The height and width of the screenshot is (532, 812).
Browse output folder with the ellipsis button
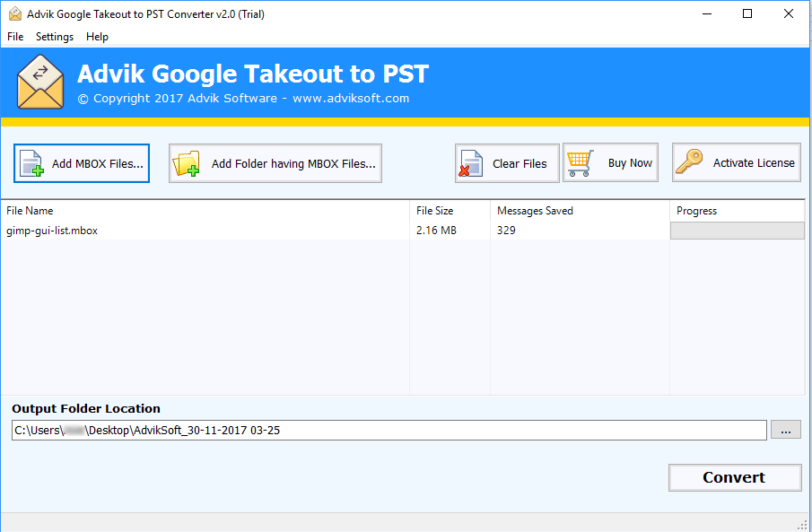tap(786, 430)
